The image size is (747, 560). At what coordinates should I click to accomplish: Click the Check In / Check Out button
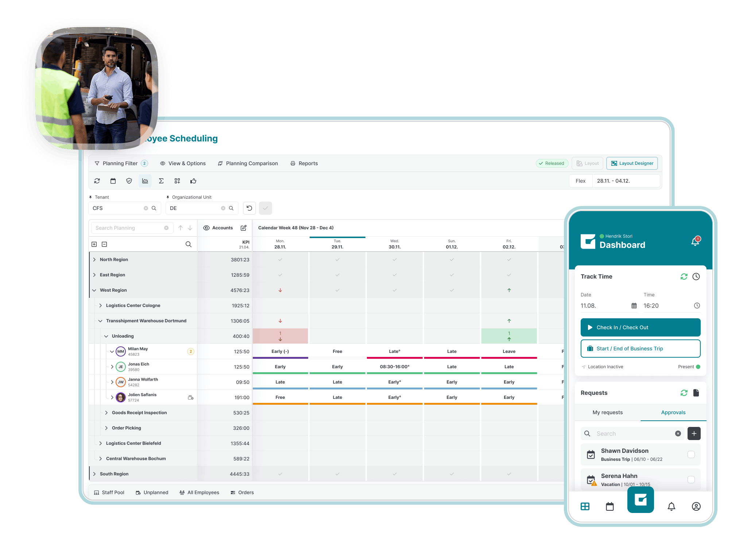coord(640,327)
